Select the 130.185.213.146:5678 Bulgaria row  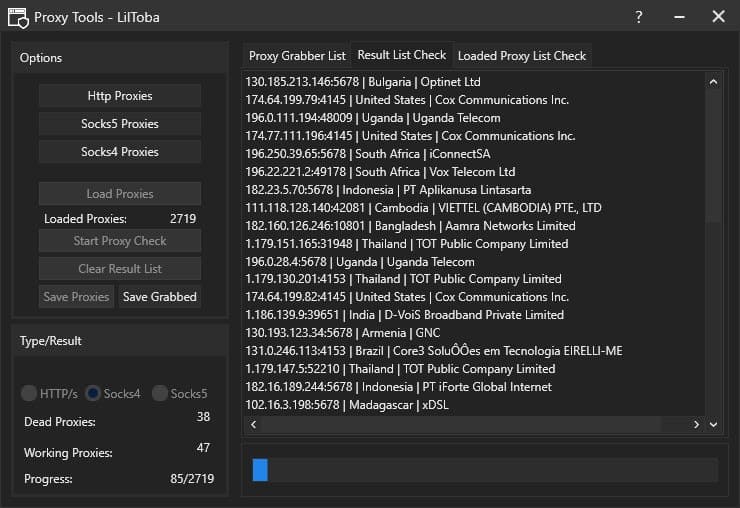[x=474, y=82]
